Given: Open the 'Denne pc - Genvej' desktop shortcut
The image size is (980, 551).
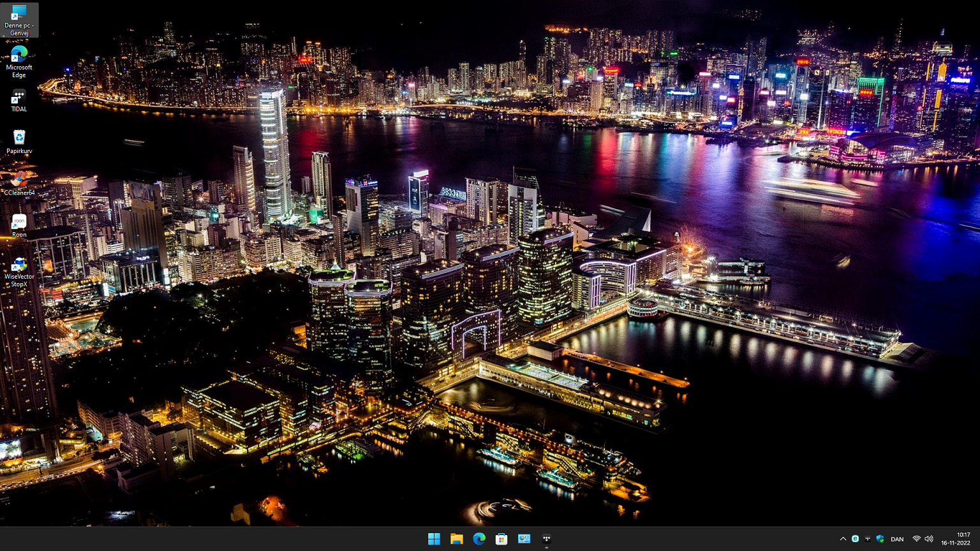Looking at the screenshot, I should click(19, 19).
